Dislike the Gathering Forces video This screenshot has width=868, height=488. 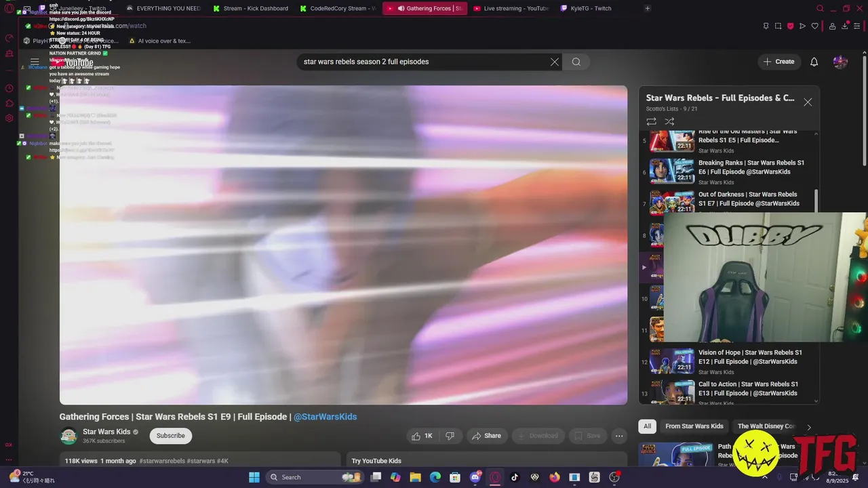[450, 436]
